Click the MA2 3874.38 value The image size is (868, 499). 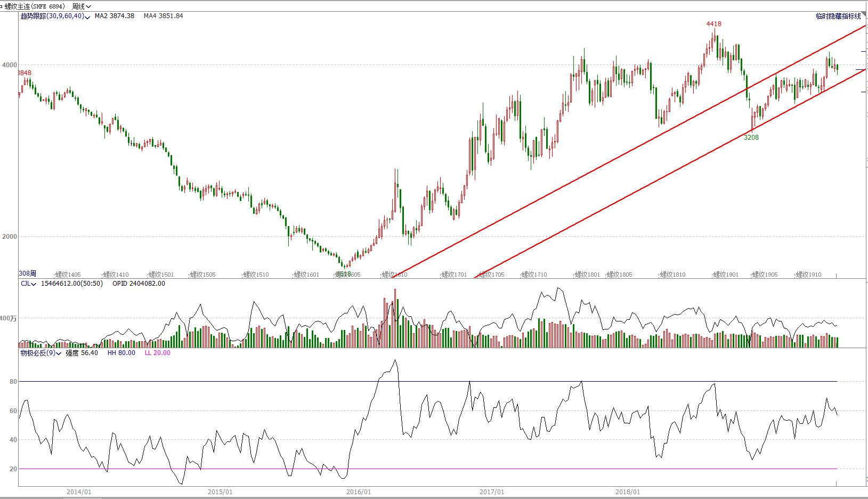115,16
